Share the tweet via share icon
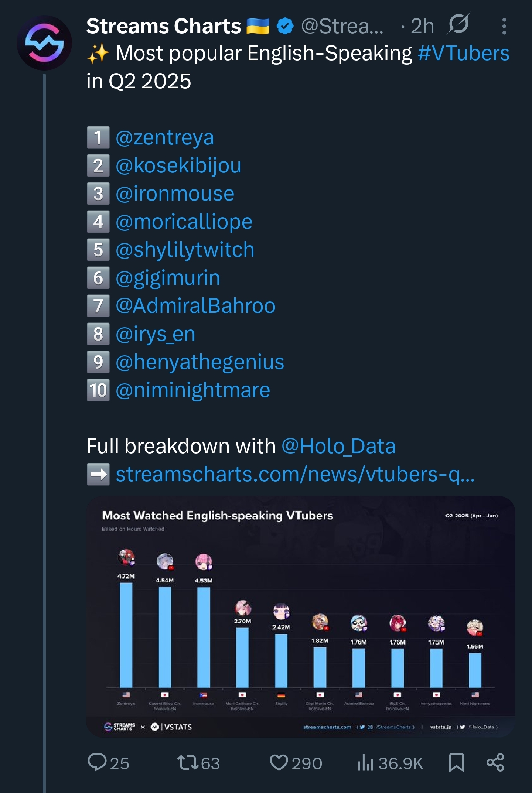 pyautogui.click(x=495, y=763)
